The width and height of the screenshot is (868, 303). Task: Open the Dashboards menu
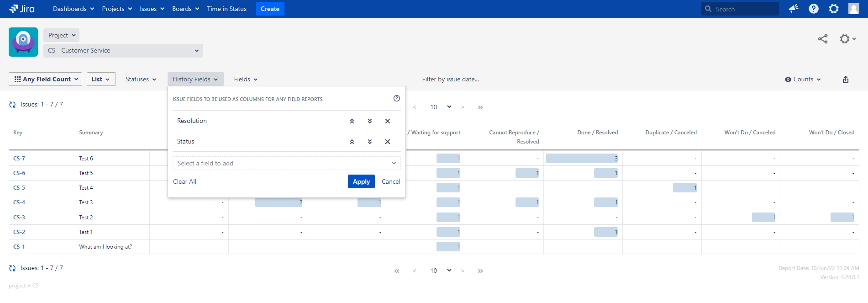click(74, 9)
